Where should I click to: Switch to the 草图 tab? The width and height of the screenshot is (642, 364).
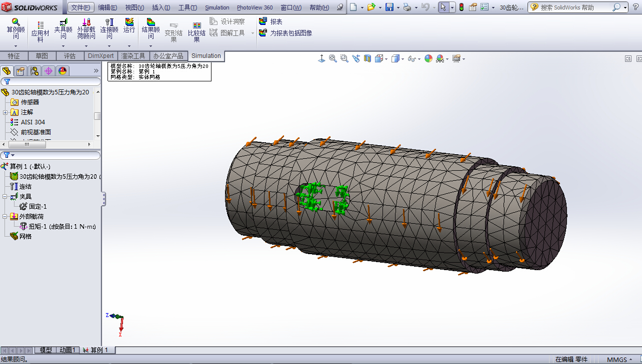[x=42, y=56]
